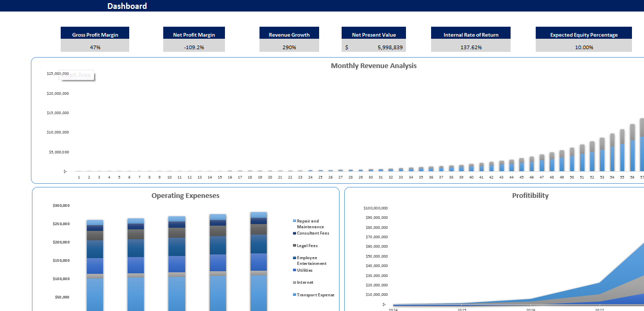The width and height of the screenshot is (644, 311).
Task: Select the Internet legend entry
Action: click(x=303, y=282)
